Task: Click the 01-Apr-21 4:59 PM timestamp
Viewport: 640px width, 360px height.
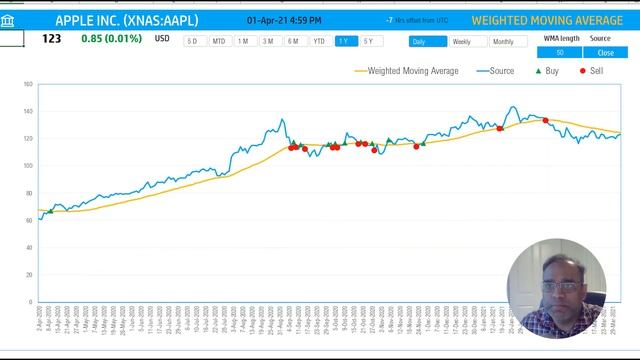Action: pyautogui.click(x=284, y=20)
